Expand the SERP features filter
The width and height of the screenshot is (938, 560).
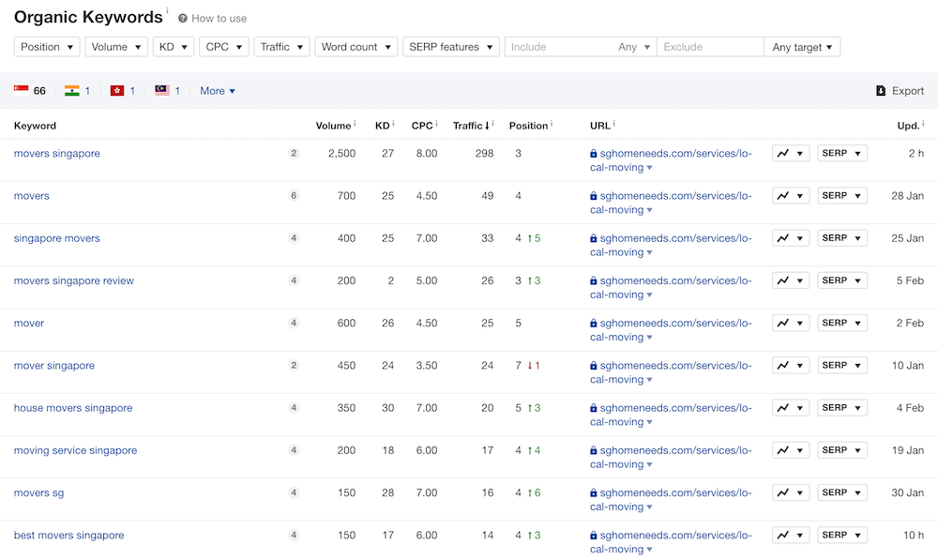[x=450, y=47]
